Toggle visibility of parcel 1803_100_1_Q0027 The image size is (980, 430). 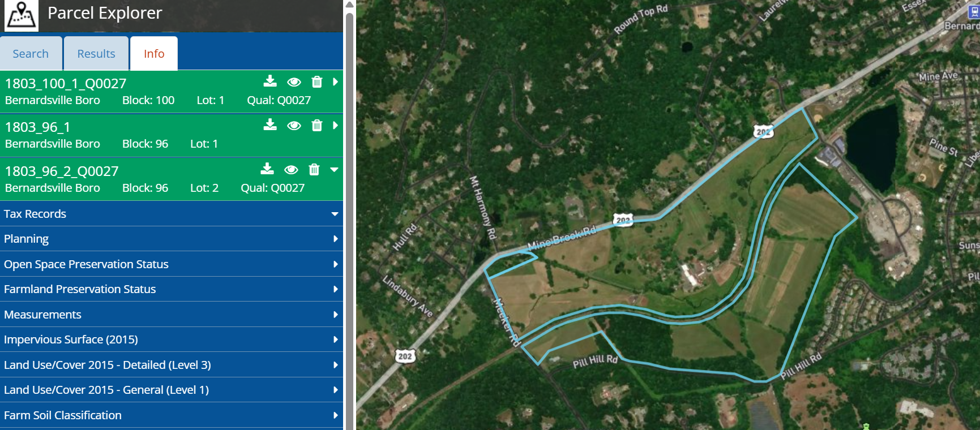[294, 82]
